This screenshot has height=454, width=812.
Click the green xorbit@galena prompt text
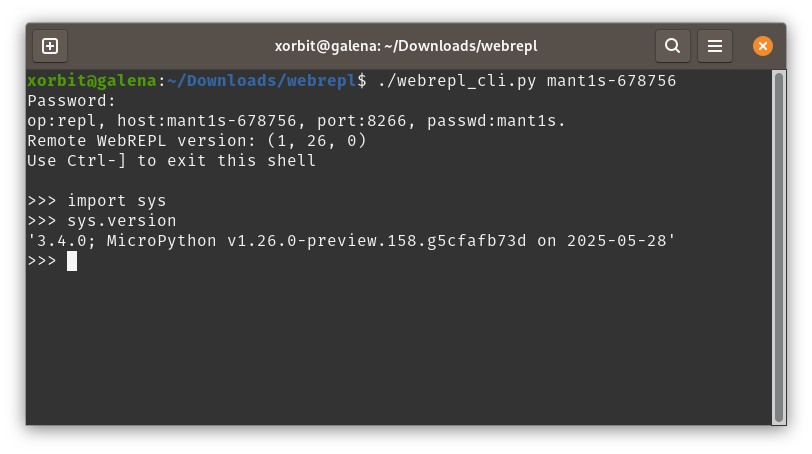tap(92, 80)
